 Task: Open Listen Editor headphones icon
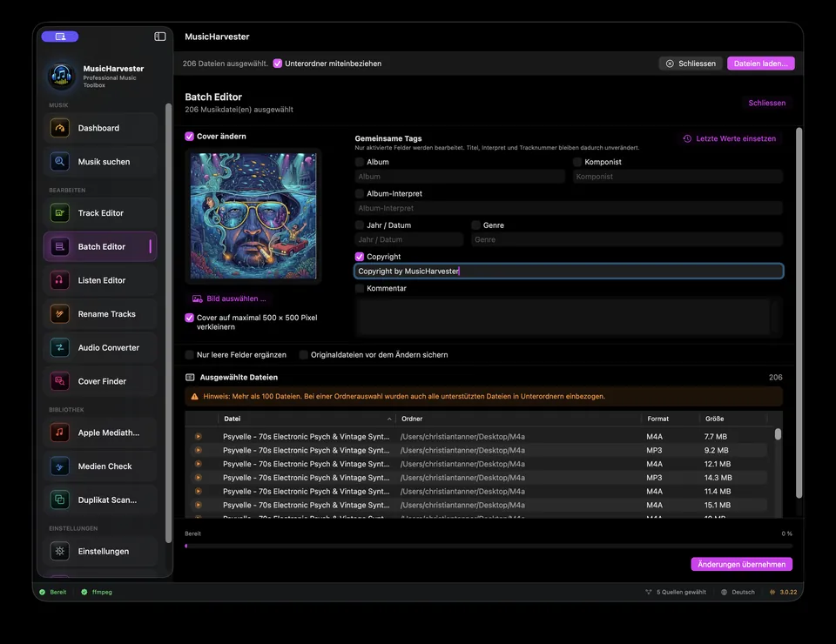coord(60,280)
